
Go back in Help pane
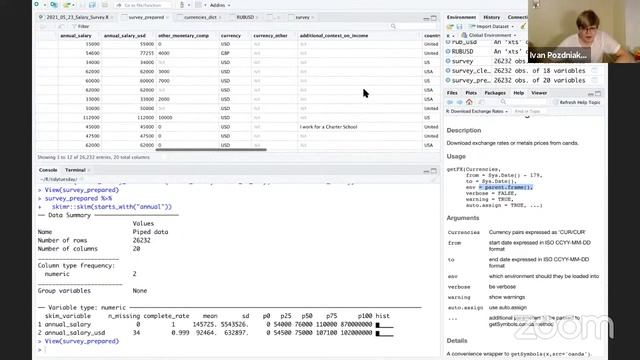[x=450, y=102]
